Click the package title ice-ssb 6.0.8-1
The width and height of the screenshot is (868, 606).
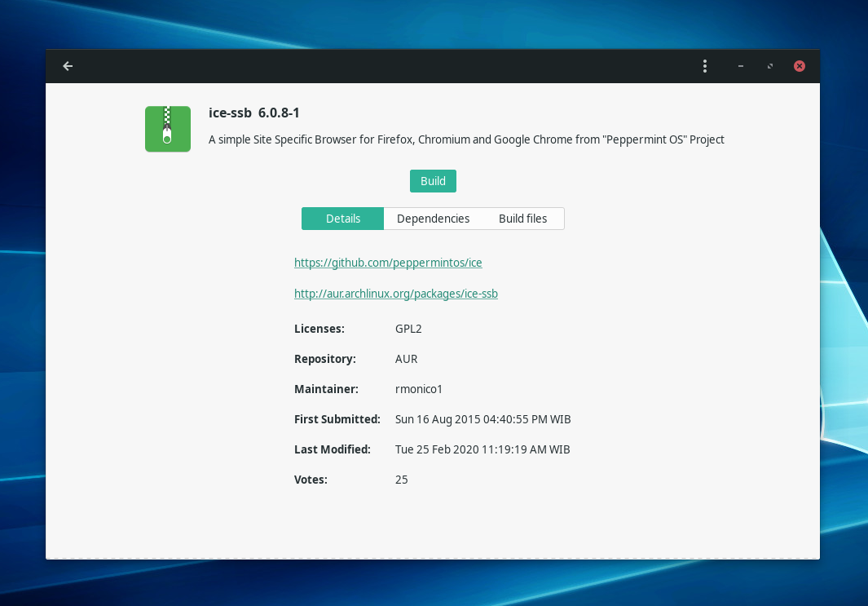tap(254, 113)
